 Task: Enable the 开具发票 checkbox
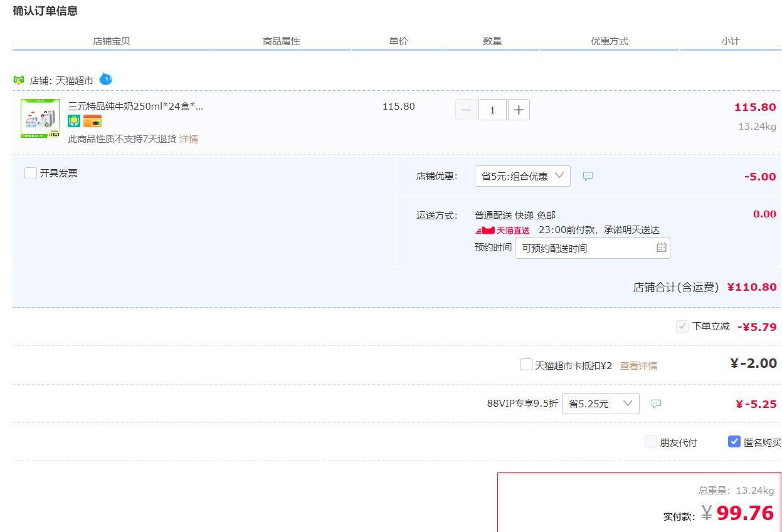pyautogui.click(x=31, y=173)
